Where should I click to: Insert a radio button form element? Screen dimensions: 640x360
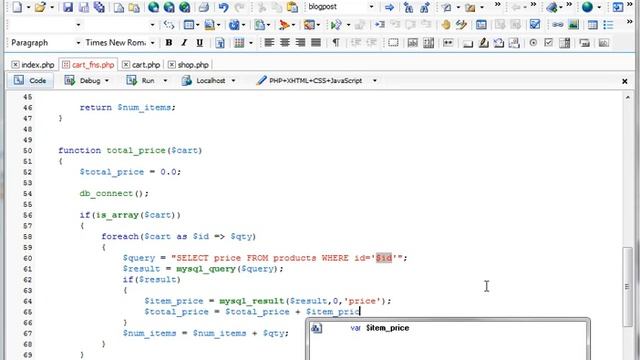tap(533, 42)
